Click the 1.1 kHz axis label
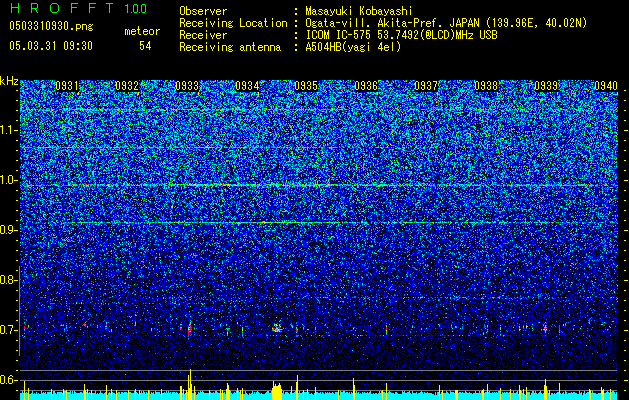Viewport: 629px width, 400px height. click(9, 130)
